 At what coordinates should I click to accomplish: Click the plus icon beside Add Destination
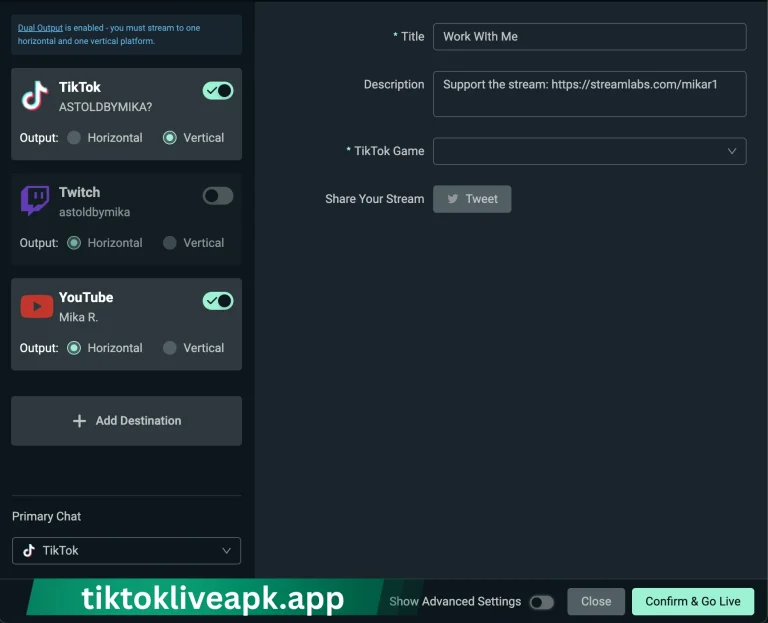[79, 421]
